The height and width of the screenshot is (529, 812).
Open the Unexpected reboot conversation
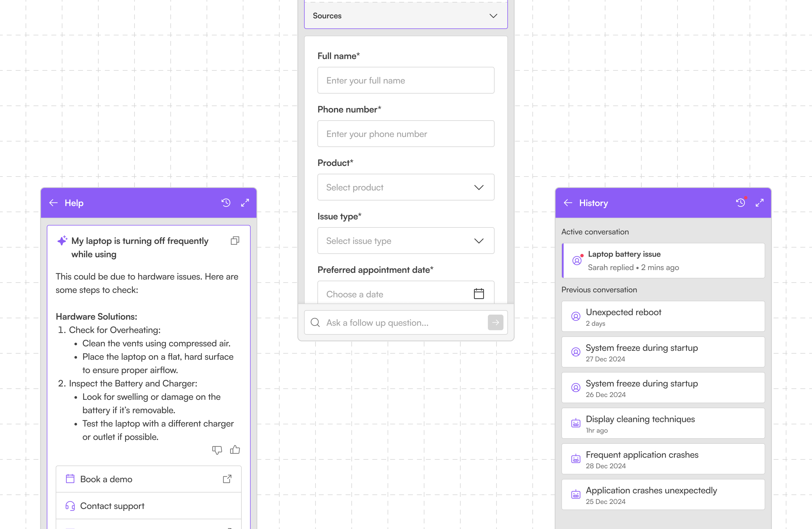point(663,317)
